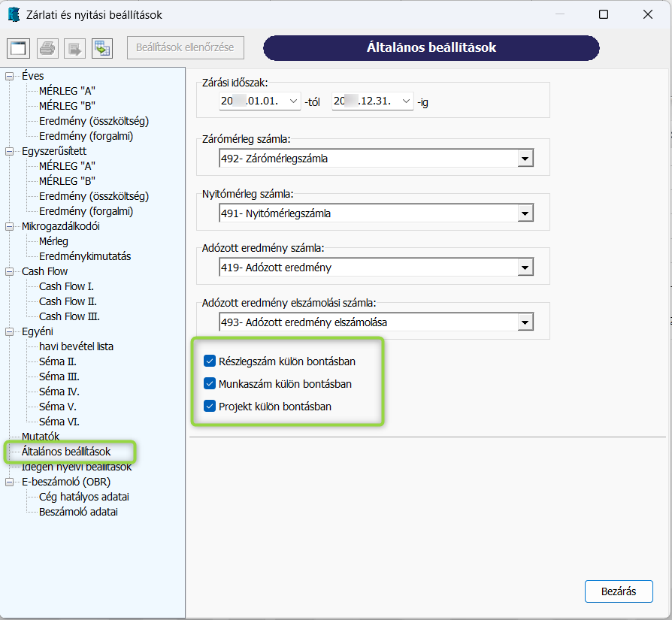Image resolution: width=672 pixels, height=620 pixels.
Task: Click the 493- Adózott eredmény elszámolása field
Action: click(377, 322)
